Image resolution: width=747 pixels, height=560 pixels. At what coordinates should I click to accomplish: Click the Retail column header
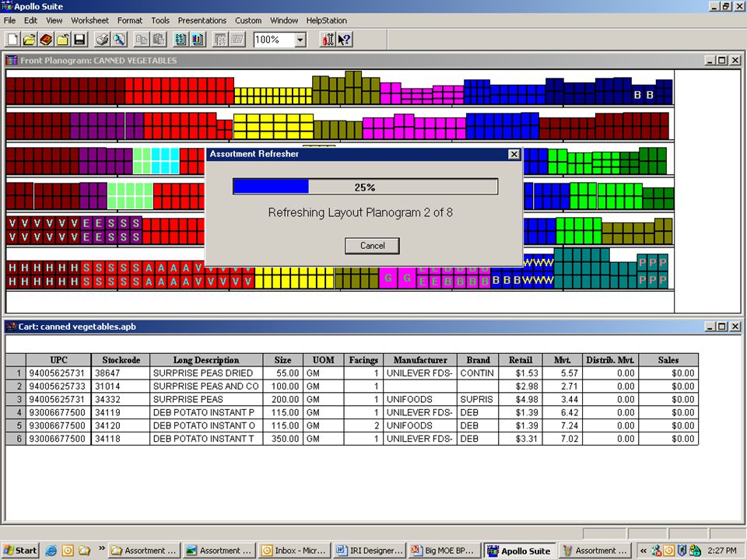(521, 360)
